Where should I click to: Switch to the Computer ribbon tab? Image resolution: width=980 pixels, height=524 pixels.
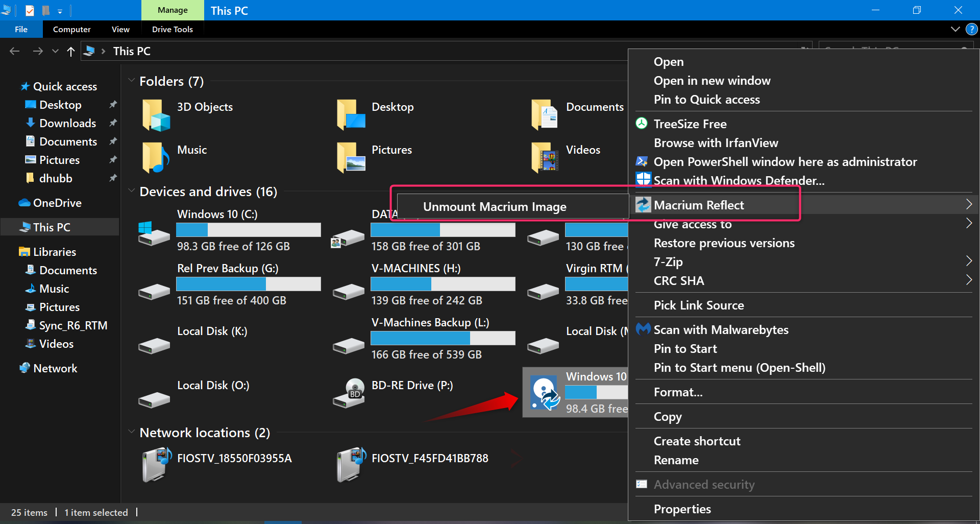(x=72, y=29)
